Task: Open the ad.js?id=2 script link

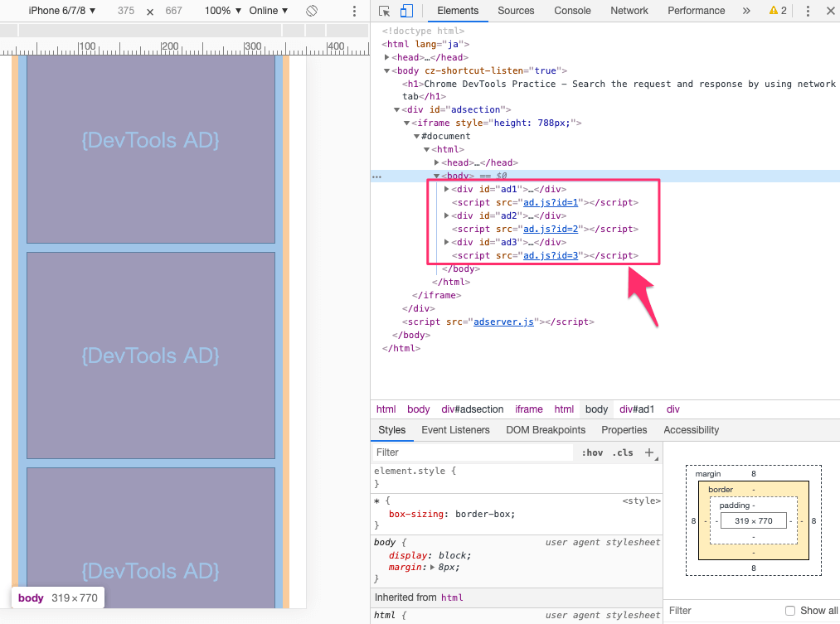Action: point(551,229)
